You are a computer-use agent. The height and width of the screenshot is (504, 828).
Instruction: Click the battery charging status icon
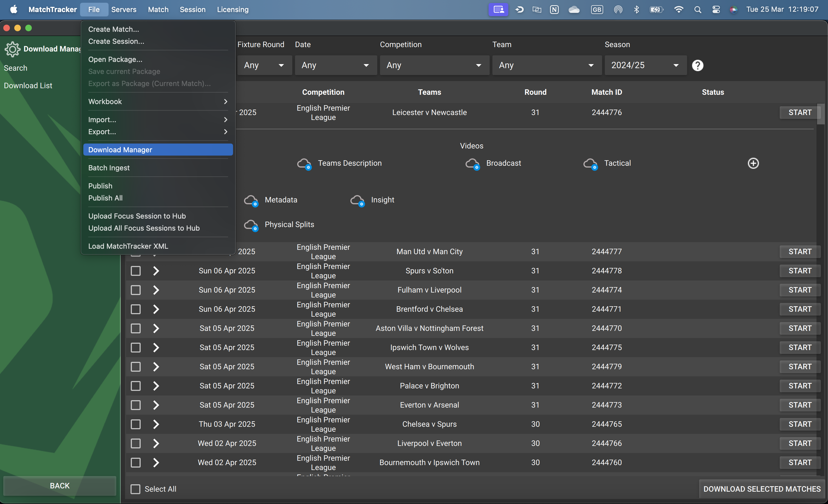(656, 9)
